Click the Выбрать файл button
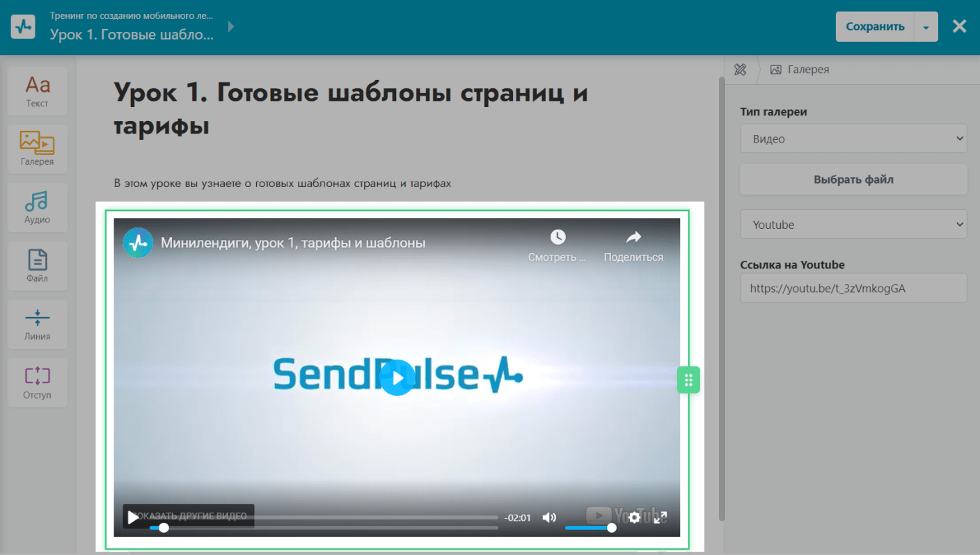Screen dimensions: 980x555 pos(853,179)
